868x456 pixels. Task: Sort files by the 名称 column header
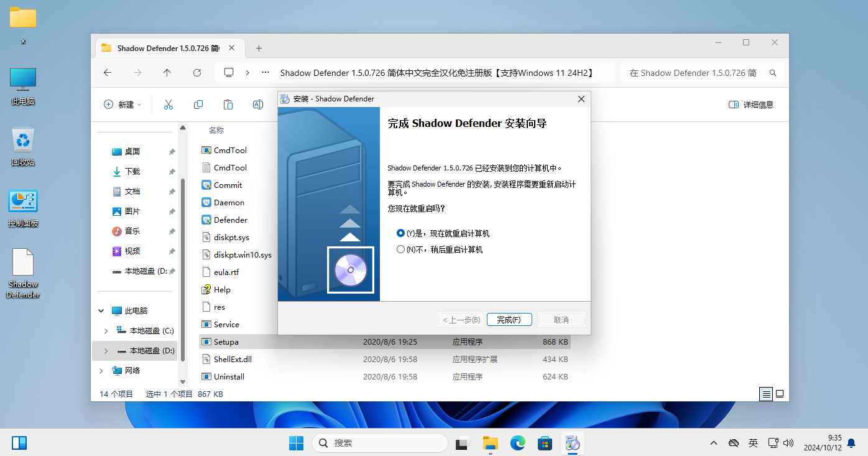tap(216, 130)
